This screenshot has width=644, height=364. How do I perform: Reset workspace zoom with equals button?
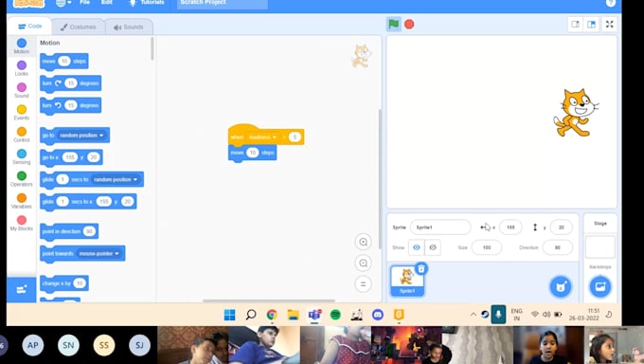tap(363, 283)
